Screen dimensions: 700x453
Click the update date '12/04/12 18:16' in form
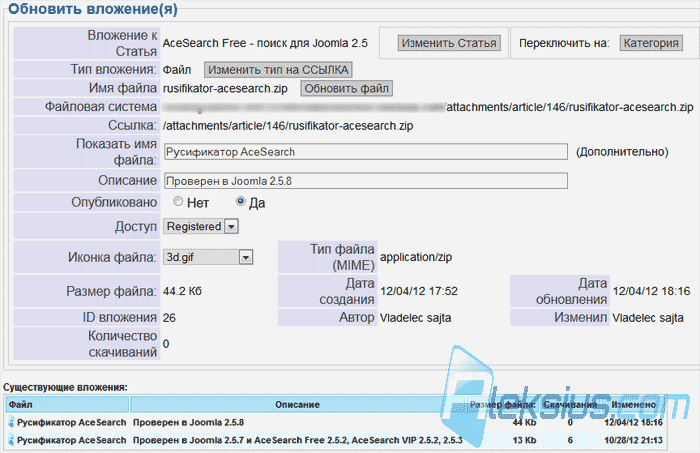click(x=651, y=291)
